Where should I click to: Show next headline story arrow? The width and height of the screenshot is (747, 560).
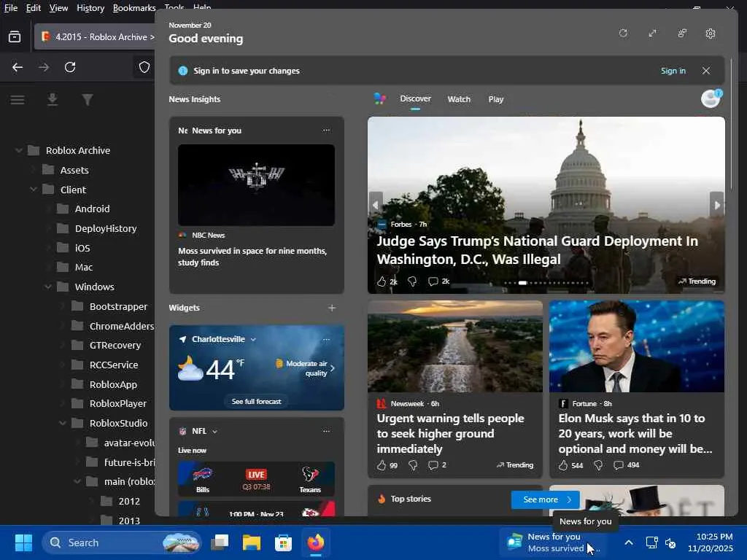717,205
